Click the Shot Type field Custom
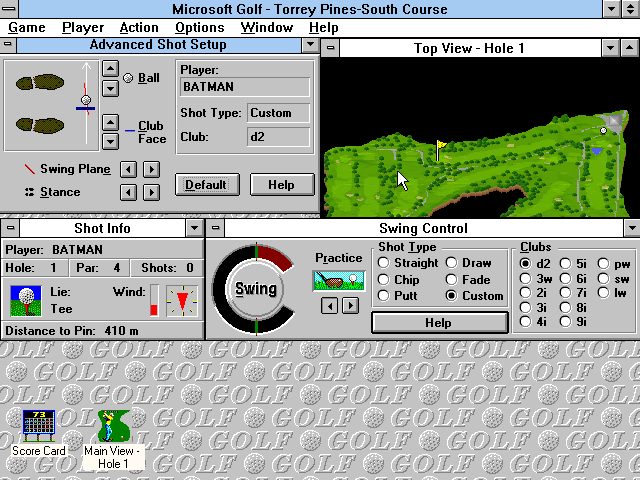This screenshot has width=640, height=480. click(x=278, y=113)
